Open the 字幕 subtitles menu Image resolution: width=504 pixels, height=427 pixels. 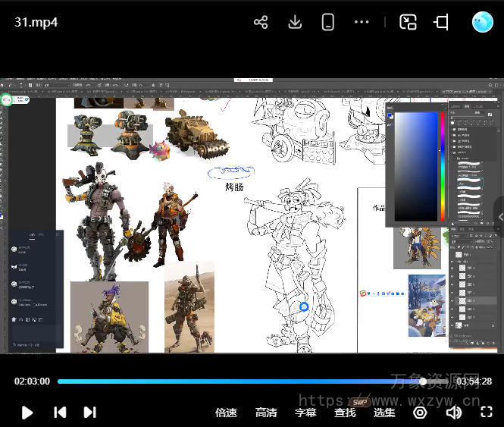pos(305,413)
